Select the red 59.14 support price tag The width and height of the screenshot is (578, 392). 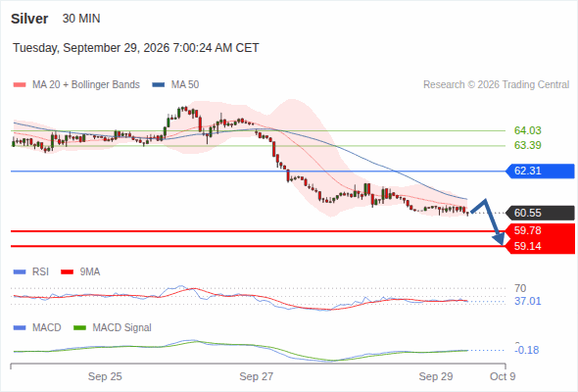point(541,246)
